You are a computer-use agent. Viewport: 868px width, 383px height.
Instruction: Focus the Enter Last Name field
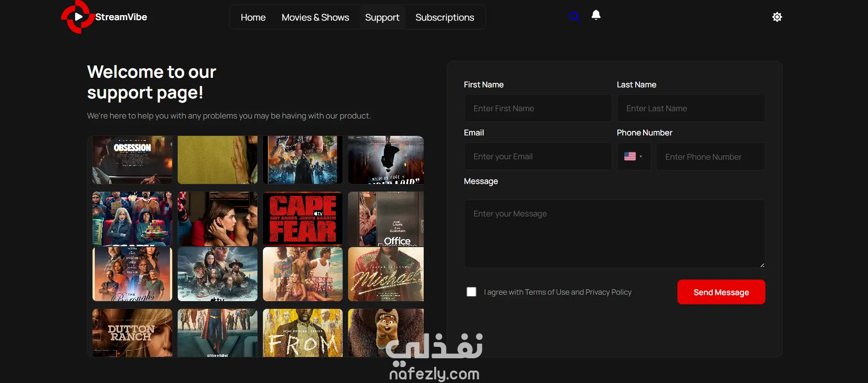691,108
